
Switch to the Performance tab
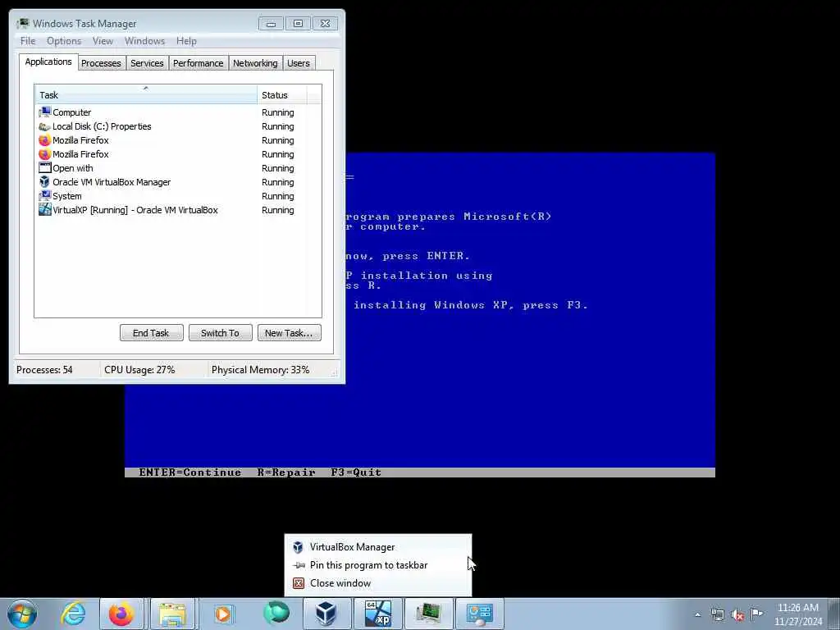click(199, 63)
